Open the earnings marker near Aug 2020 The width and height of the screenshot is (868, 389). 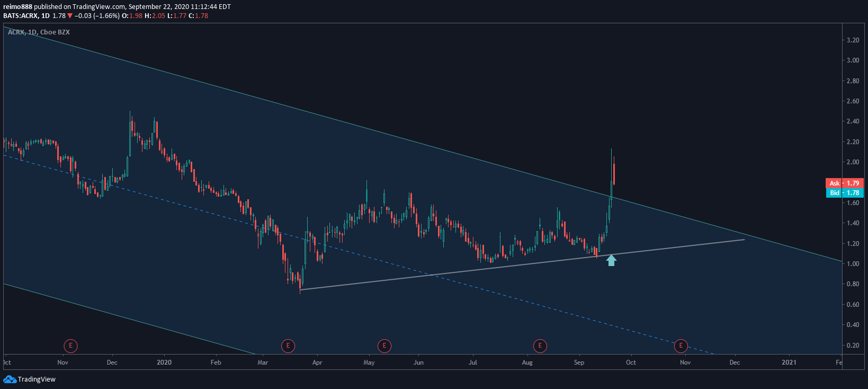540,346
